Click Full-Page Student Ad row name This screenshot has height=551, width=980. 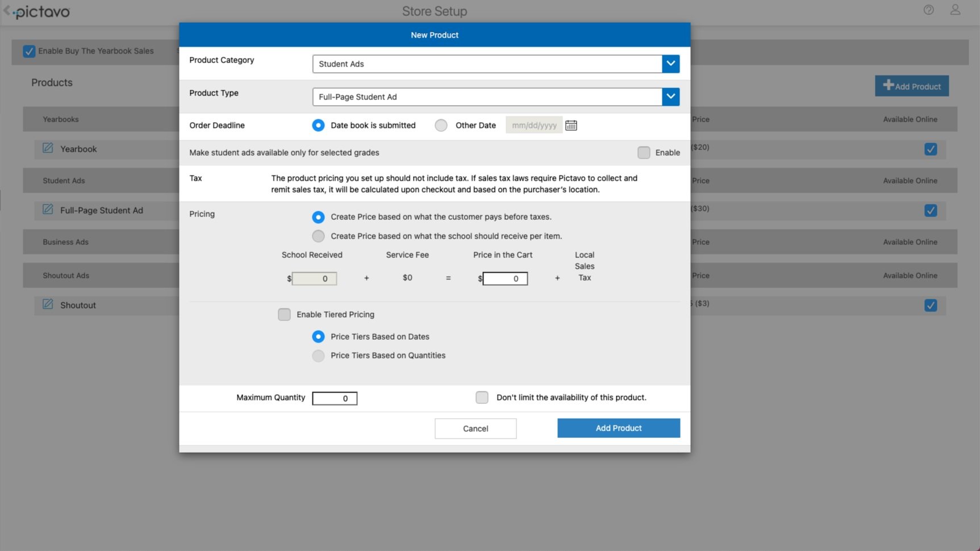click(x=102, y=210)
